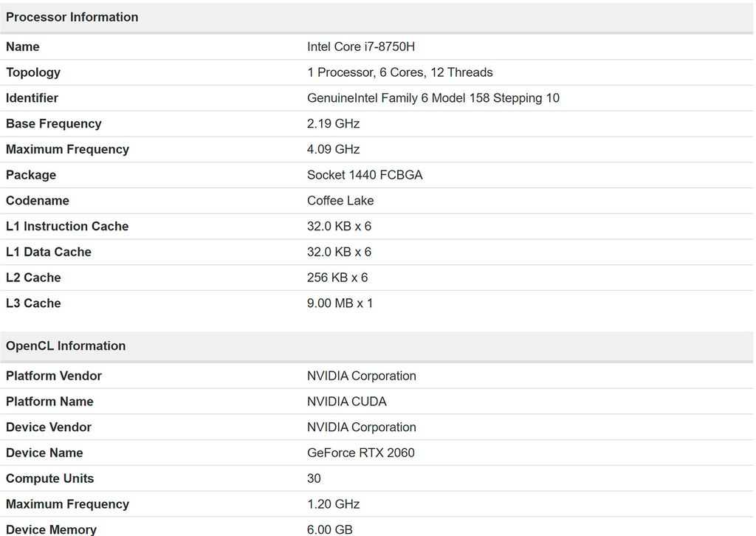Image resolution: width=756 pixels, height=536 pixels.
Task: Click the L3 Cache label
Action: tap(33, 303)
